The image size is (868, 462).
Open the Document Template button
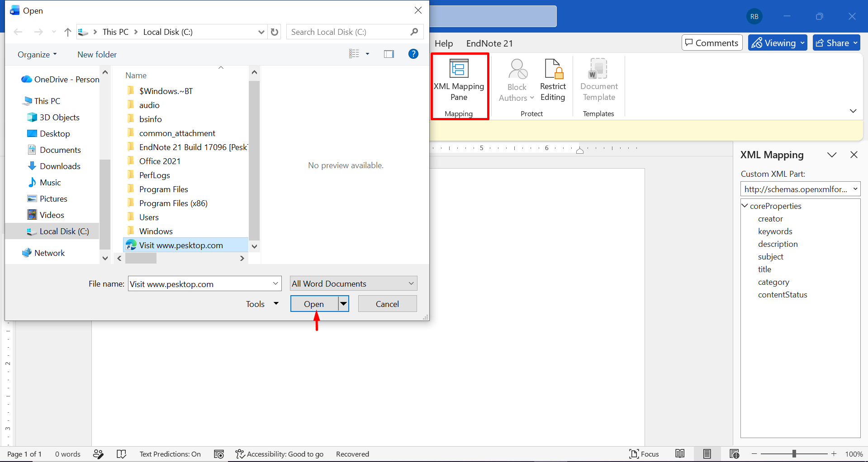(x=598, y=80)
